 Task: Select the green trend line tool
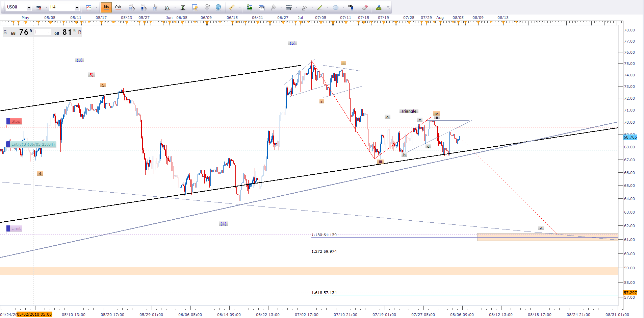pos(320,7)
